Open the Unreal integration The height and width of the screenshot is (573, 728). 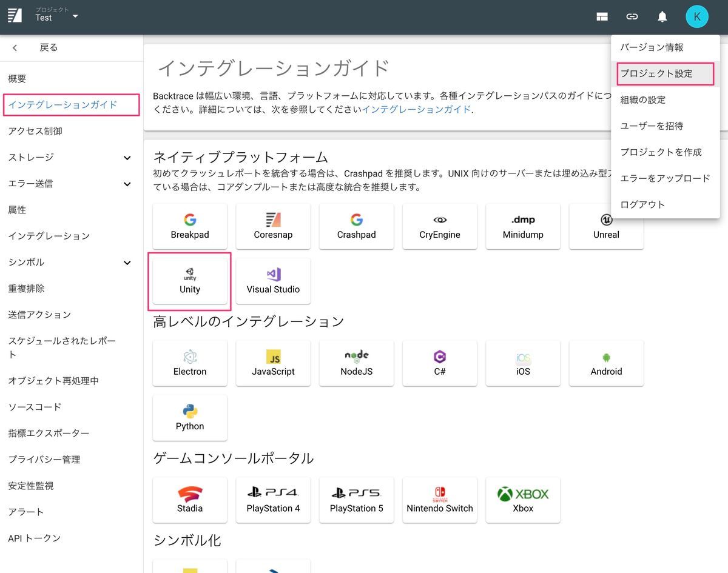coord(605,226)
